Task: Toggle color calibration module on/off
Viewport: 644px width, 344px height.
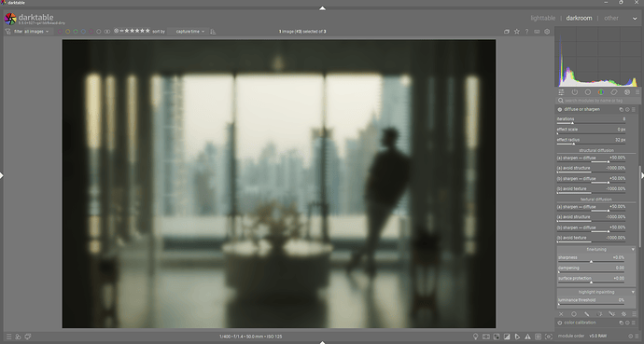Action: click(x=560, y=323)
